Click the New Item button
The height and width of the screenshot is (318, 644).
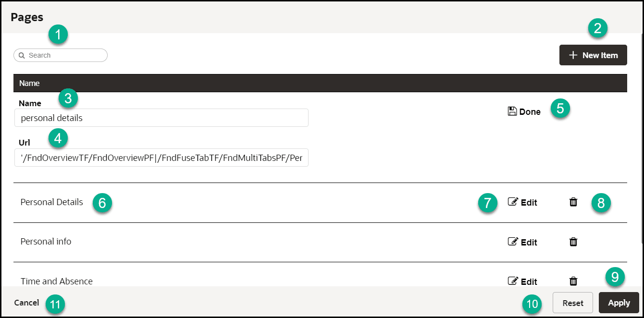click(x=593, y=55)
